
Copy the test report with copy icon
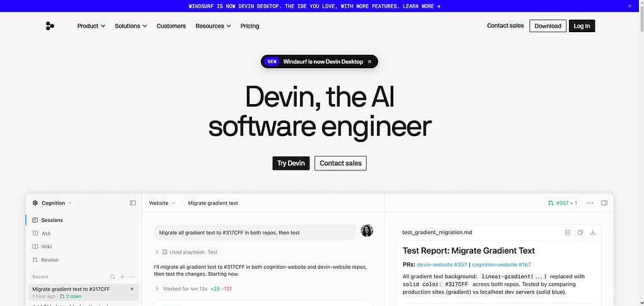pyautogui.click(x=580, y=232)
